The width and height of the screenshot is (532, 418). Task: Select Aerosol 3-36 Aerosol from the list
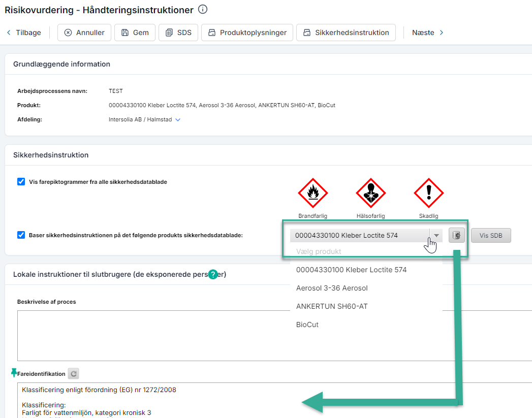click(366, 288)
